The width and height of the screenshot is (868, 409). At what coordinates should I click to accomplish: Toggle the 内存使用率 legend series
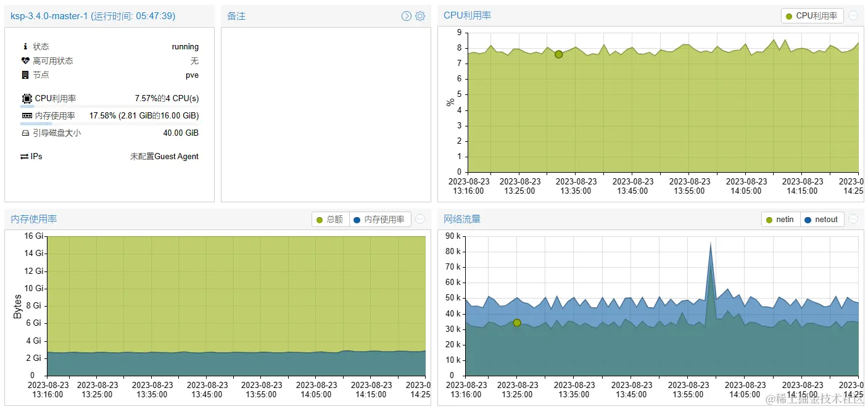[x=380, y=219]
